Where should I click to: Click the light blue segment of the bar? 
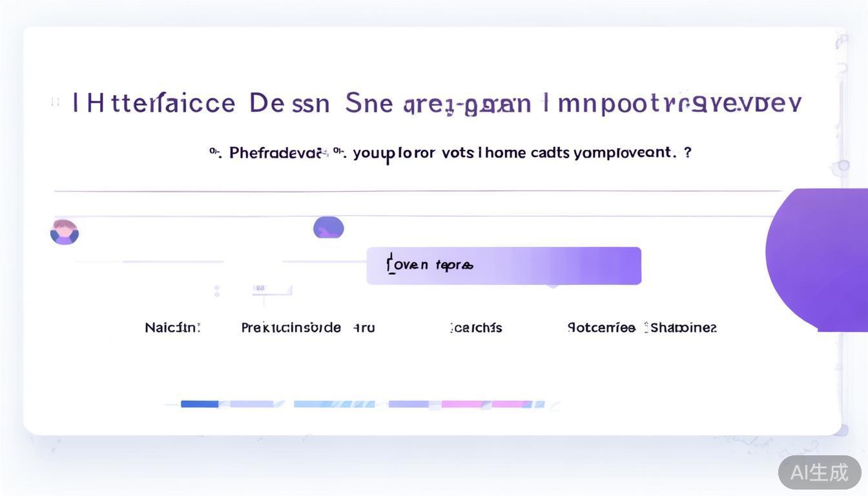(334, 404)
